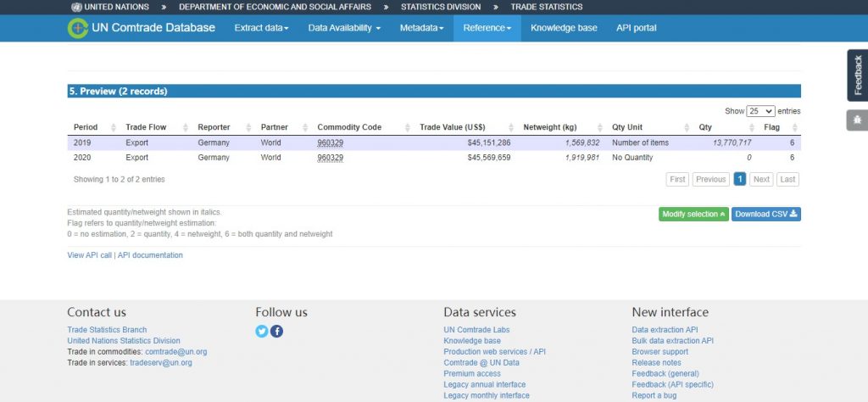Click the Last pagination button
The height and width of the screenshot is (402, 868).
coord(787,180)
